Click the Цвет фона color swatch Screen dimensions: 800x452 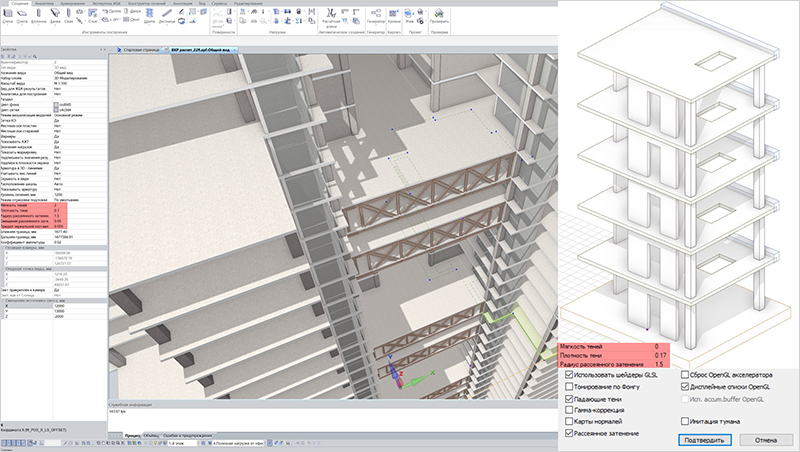coord(56,105)
